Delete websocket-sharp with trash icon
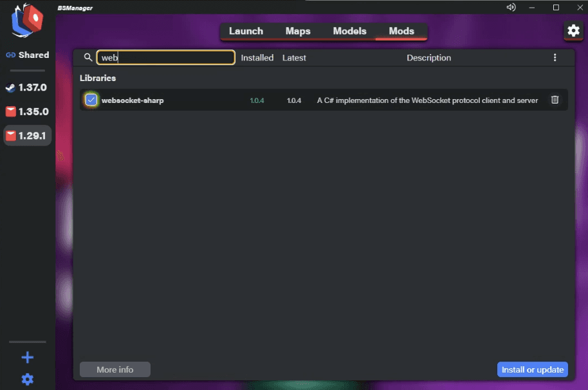The width and height of the screenshot is (588, 390). [x=555, y=100]
